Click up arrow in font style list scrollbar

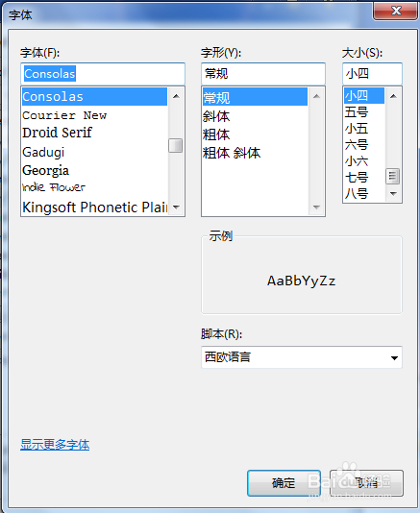coord(316,96)
